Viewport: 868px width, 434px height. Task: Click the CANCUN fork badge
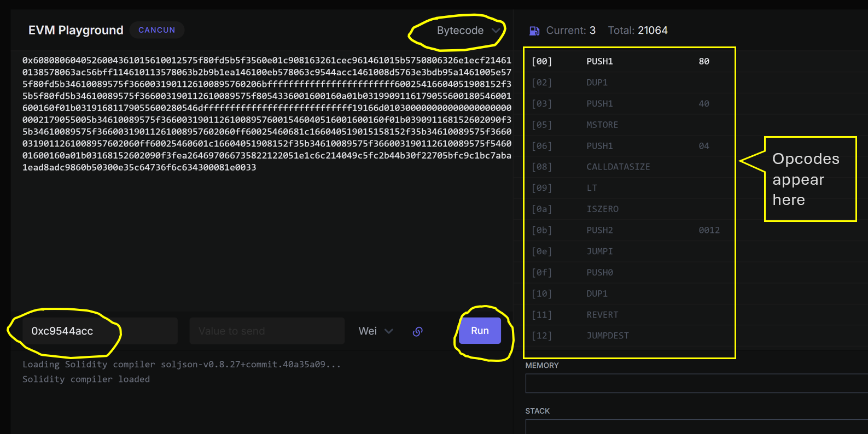pos(157,30)
